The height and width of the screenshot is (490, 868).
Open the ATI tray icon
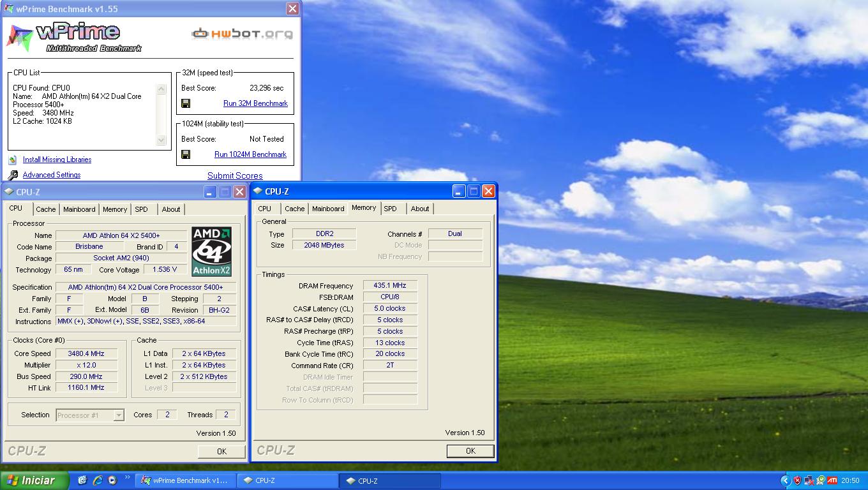click(832, 480)
